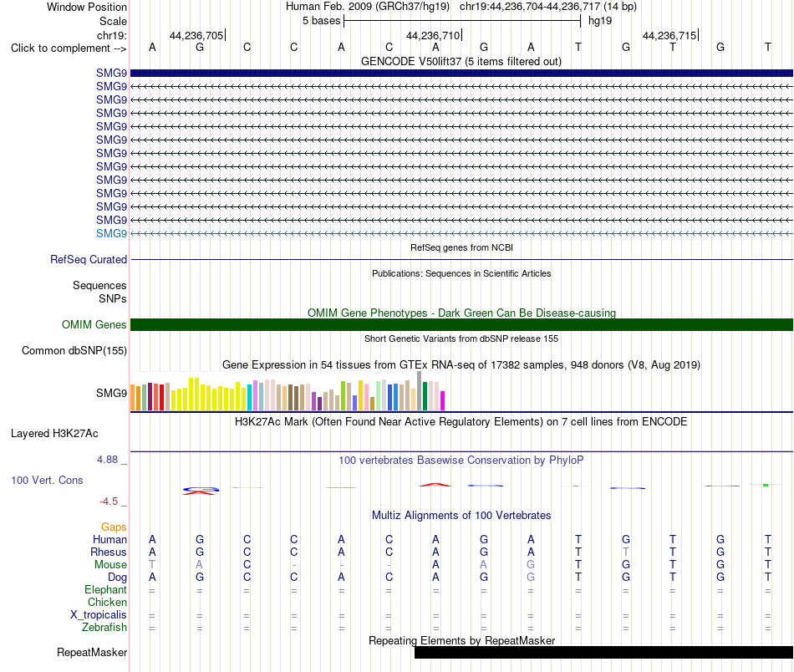Image resolution: width=794 pixels, height=672 pixels.
Task: Click the Chicken alignment row label
Action: 107,602
